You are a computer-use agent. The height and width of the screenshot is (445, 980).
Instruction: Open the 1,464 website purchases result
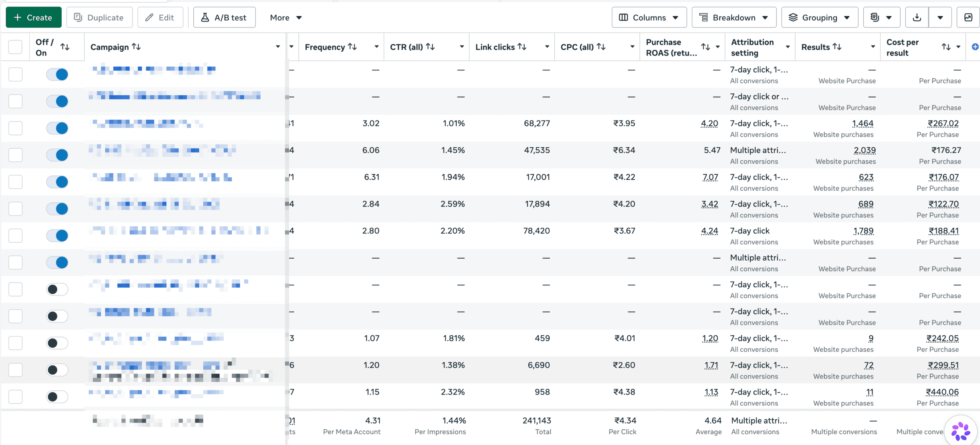click(862, 124)
